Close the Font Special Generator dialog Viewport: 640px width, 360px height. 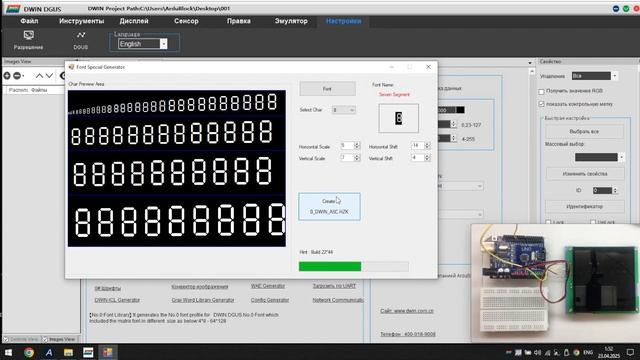click(x=428, y=67)
